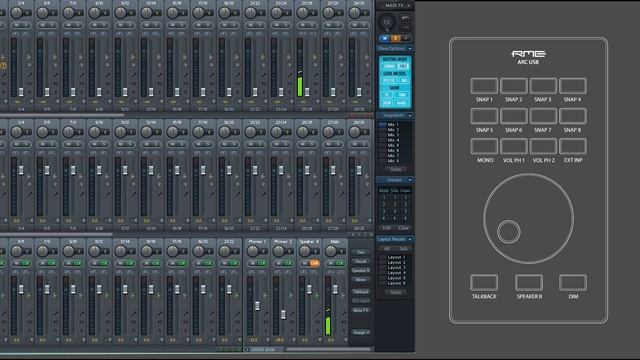Click SNAP 2 key on ARC USB
This screenshot has width=640, height=360.
pyautogui.click(x=513, y=86)
